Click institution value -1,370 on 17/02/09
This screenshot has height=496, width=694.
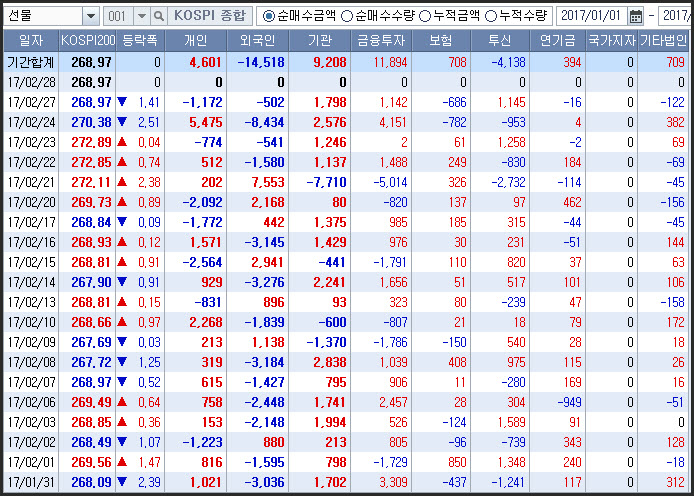pyautogui.click(x=327, y=342)
